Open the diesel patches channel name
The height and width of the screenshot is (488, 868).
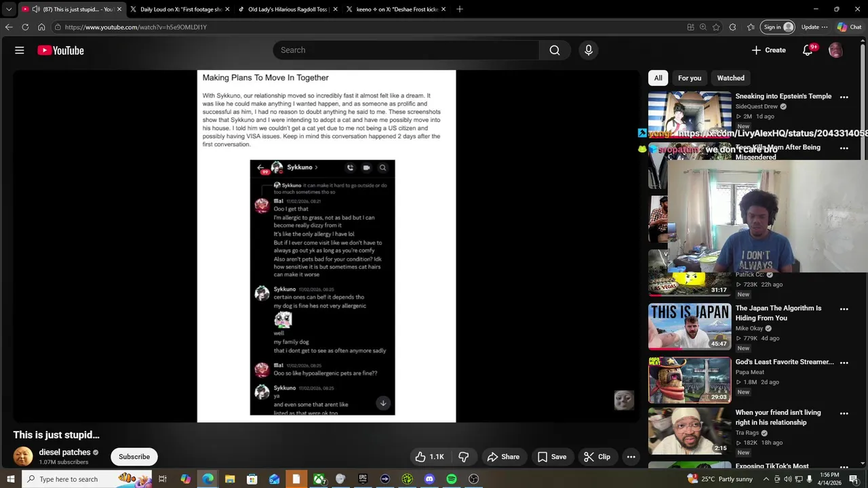coord(65,452)
